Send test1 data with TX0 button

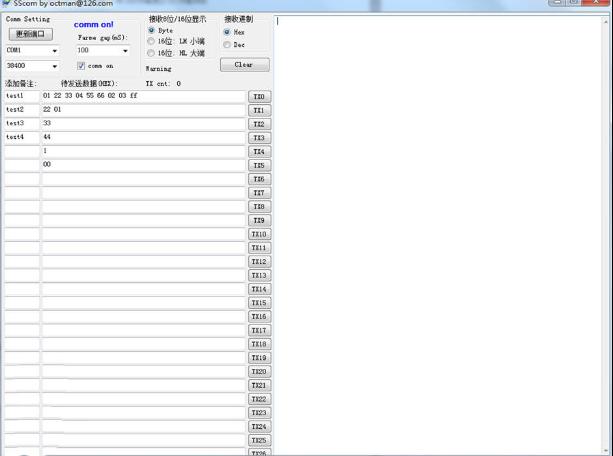click(x=259, y=97)
